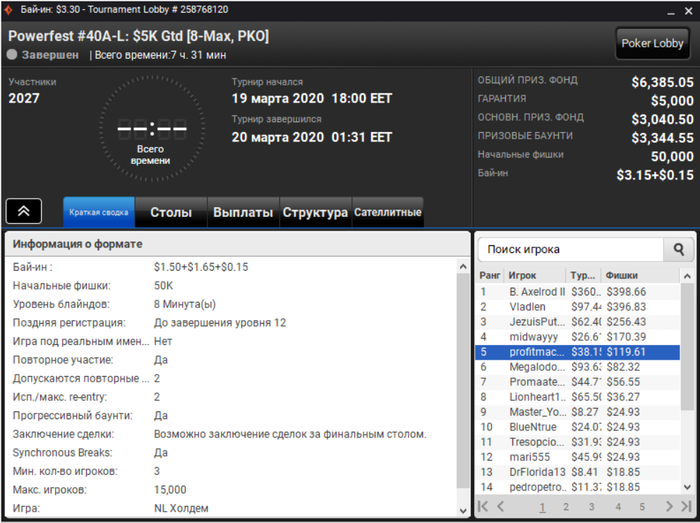
Task: Click the $3,344.55 bounty prize value
Action: tap(662, 138)
